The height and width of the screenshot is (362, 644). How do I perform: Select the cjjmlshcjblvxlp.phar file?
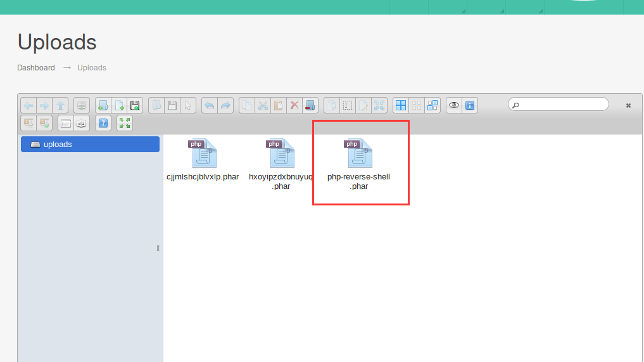(203, 160)
